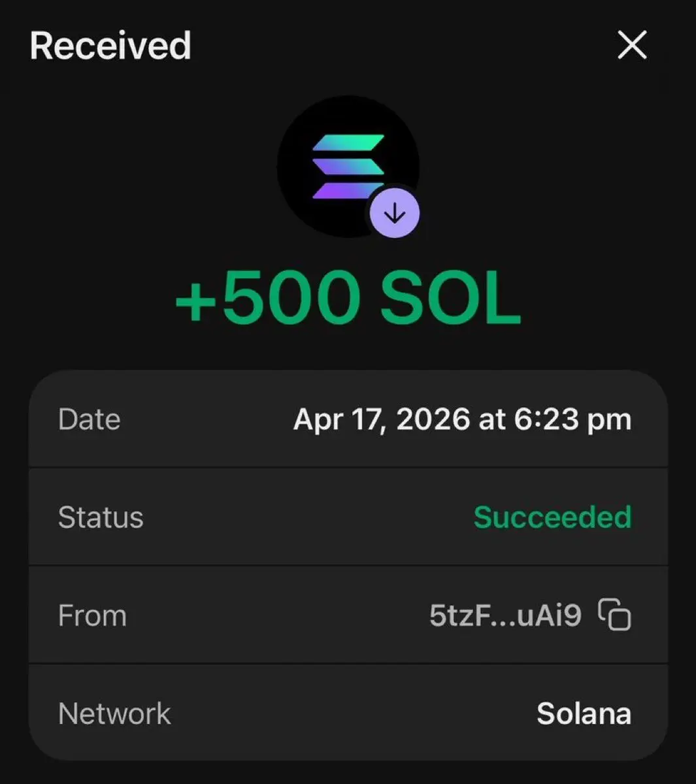
Task: Tap the Solana network value
Action: point(584,713)
